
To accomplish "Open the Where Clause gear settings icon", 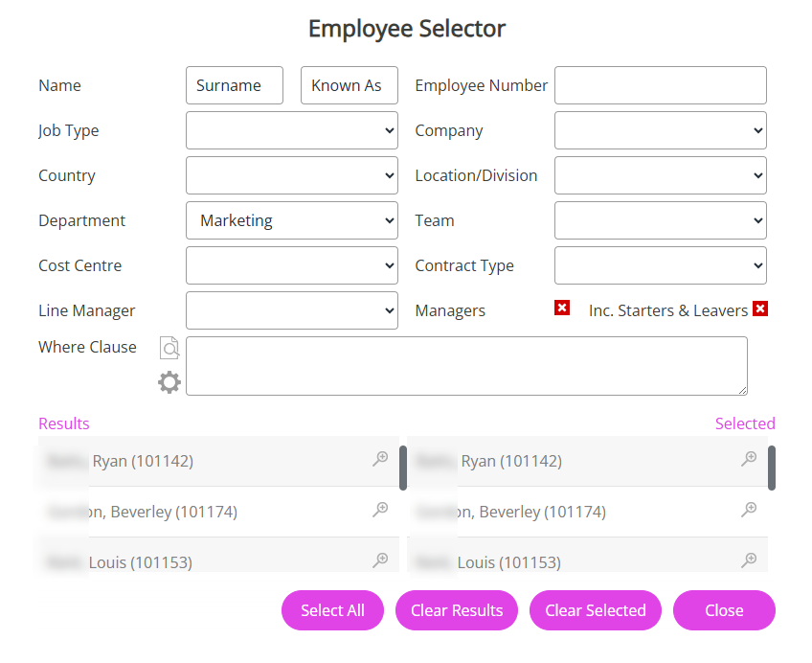I will coord(169,382).
